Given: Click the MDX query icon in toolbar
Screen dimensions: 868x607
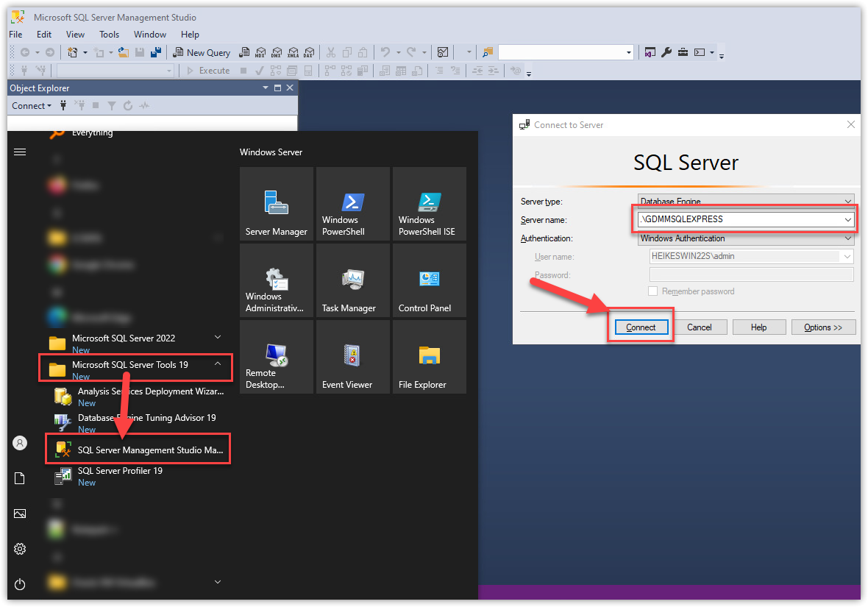Looking at the screenshot, I should click(x=260, y=52).
